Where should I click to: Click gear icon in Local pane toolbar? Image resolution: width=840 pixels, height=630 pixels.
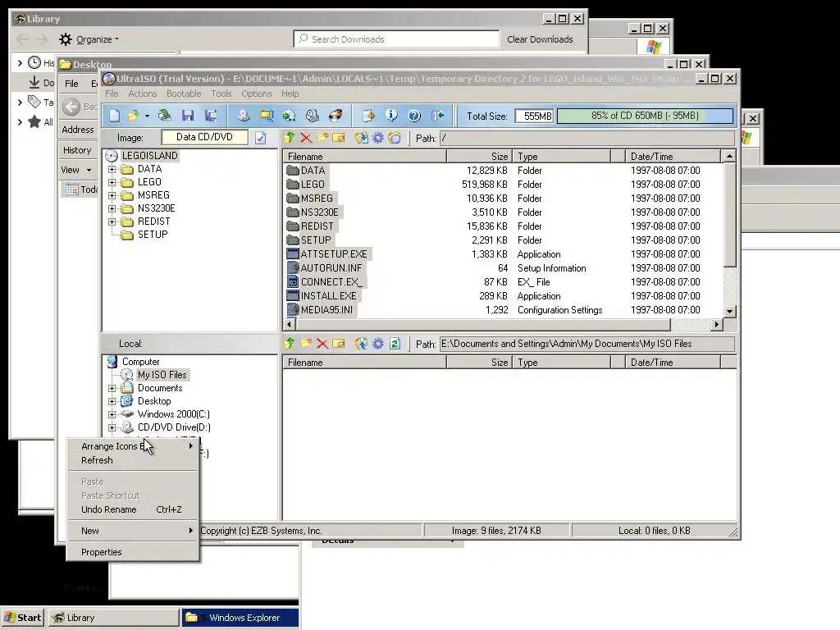[x=378, y=344]
